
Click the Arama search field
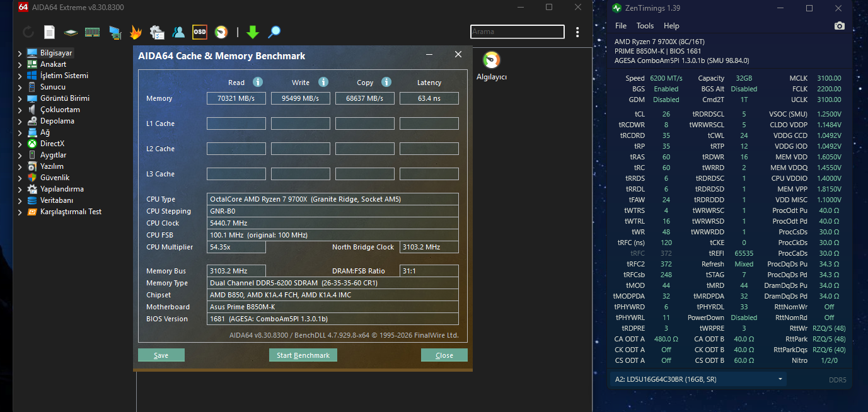(517, 31)
